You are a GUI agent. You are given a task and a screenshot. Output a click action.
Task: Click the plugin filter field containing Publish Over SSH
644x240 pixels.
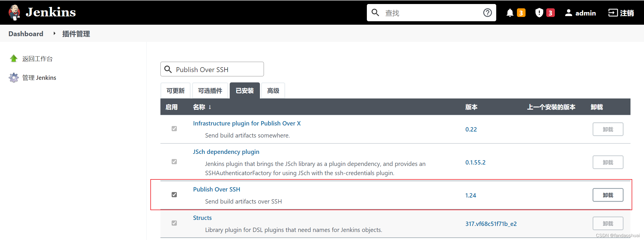coord(212,69)
